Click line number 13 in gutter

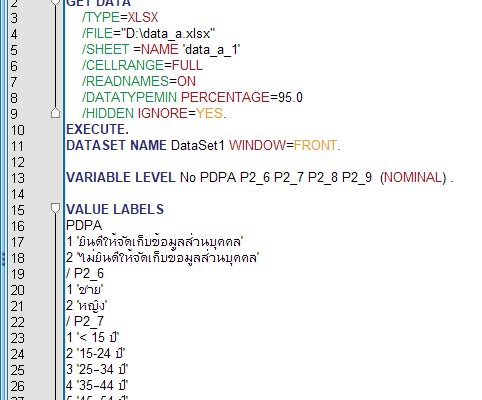click(18, 178)
